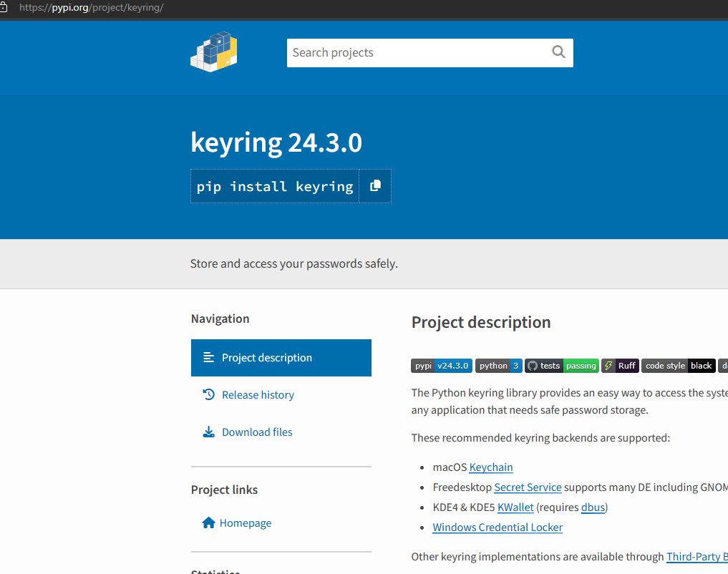Click the PyPI cube logo
This screenshot has height=574, width=728.
coord(213,52)
